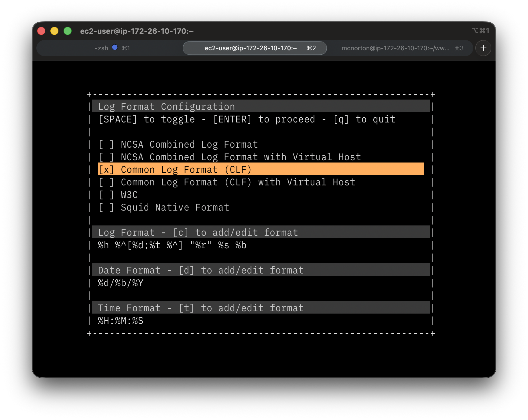The image size is (528, 420).
Task: Click the blue activity dot on zsh tab
Action: [x=115, y=47]
